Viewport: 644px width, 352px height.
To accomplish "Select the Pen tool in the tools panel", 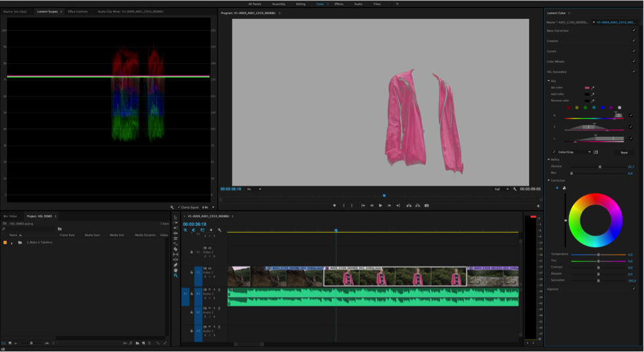I will click(175, 265).
